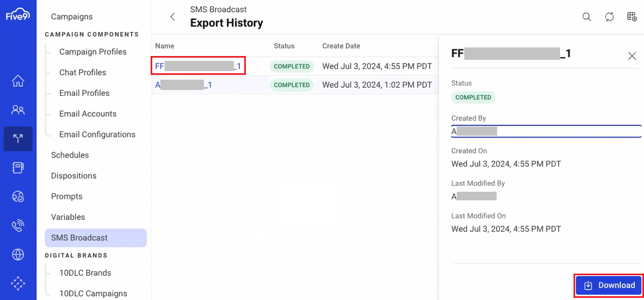
Task: Open the FF…_1 export link
Action: point(198,66)
